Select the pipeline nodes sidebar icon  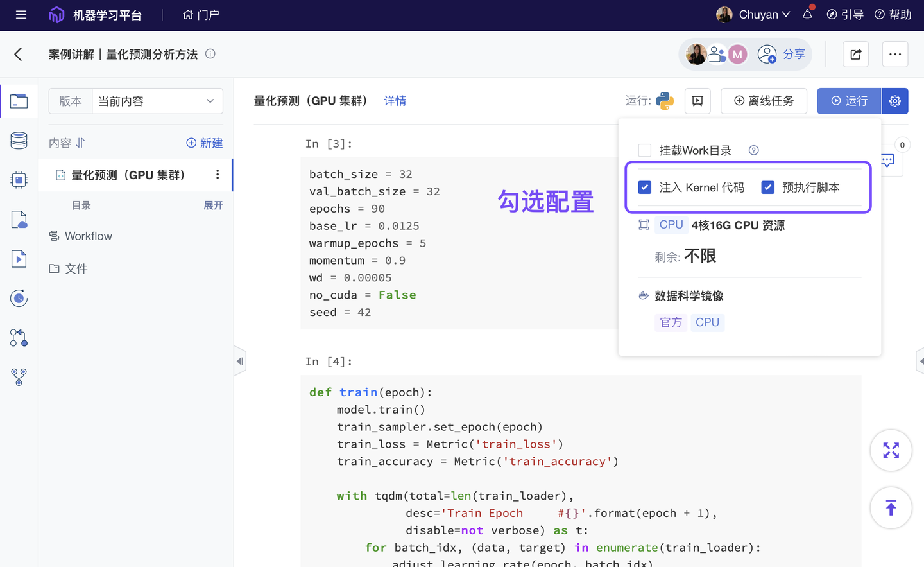19,377
